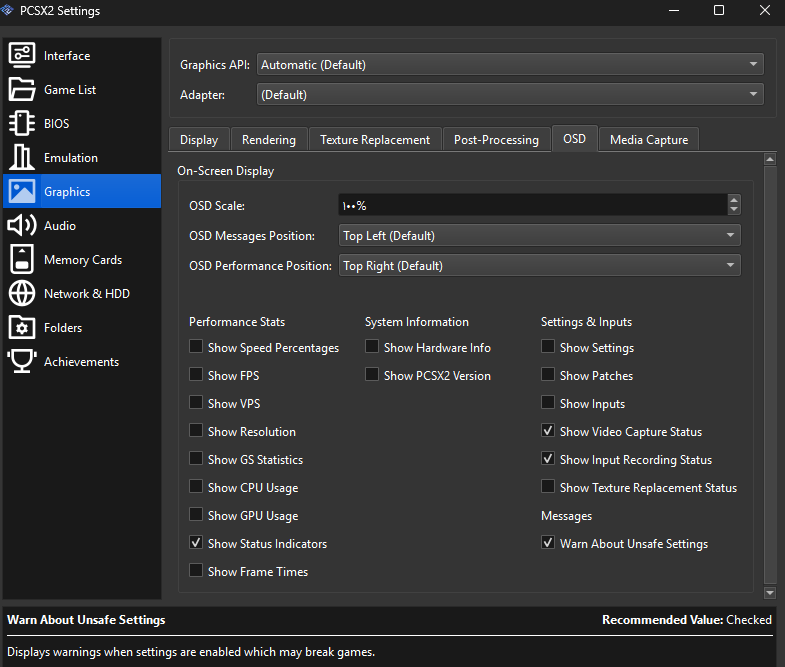Select the BIOS chip icon
Screen dimensions: 785x667
[x=22, y=124]
